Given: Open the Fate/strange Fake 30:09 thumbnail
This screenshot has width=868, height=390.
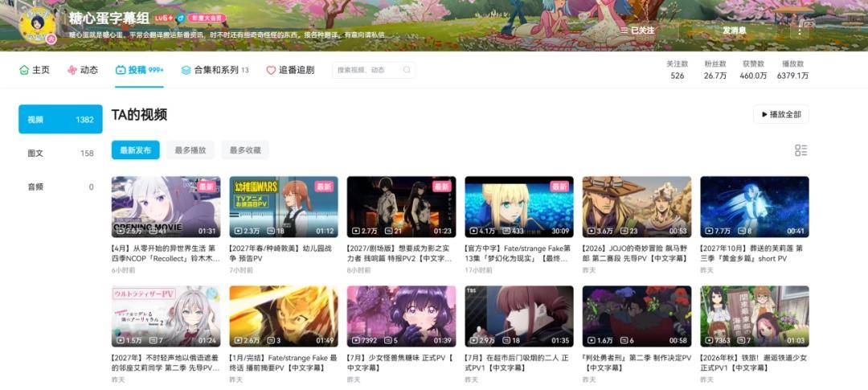Looking at the screenshot, I should tap(519, 207).
